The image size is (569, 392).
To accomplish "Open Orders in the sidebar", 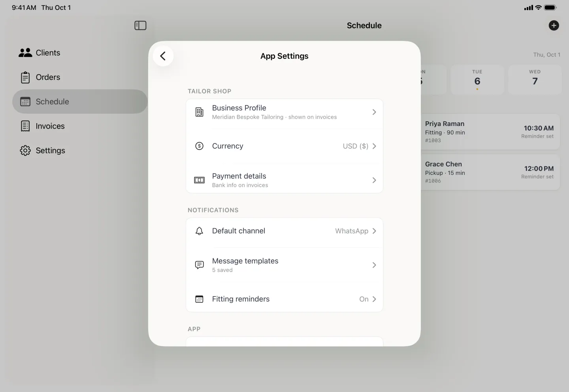I will (80, 77).
